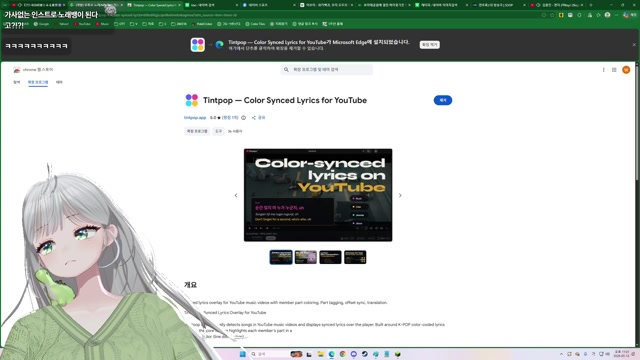The height and width of the screenshot is (360, 640).
Task: Select the first screenshot thumbnail
Action: pyautogui.click(x=281, y=257)
